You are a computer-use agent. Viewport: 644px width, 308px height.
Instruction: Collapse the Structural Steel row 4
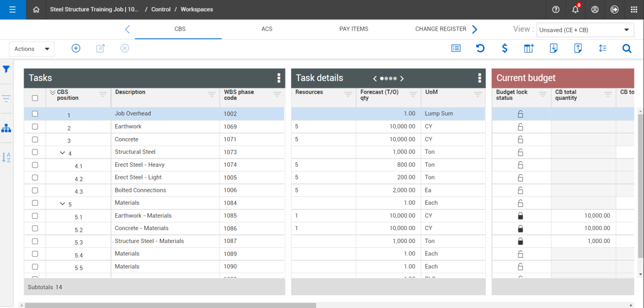point(62,153)
